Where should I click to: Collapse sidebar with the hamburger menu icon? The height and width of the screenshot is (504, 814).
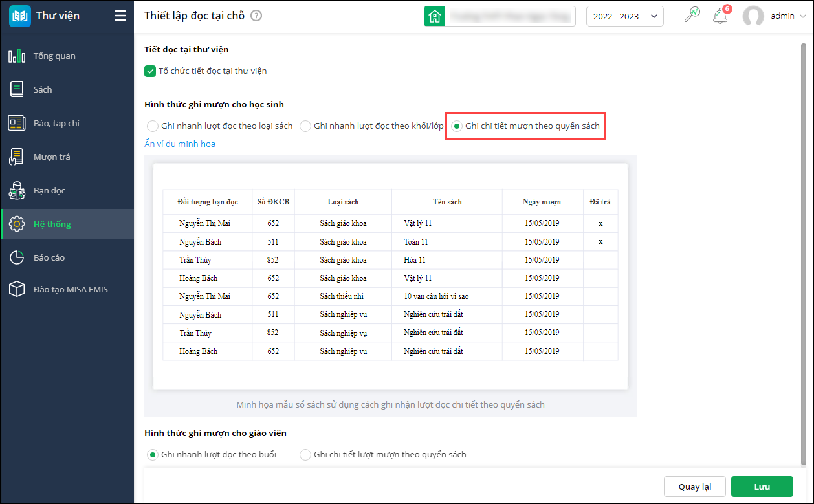[120, 16]
